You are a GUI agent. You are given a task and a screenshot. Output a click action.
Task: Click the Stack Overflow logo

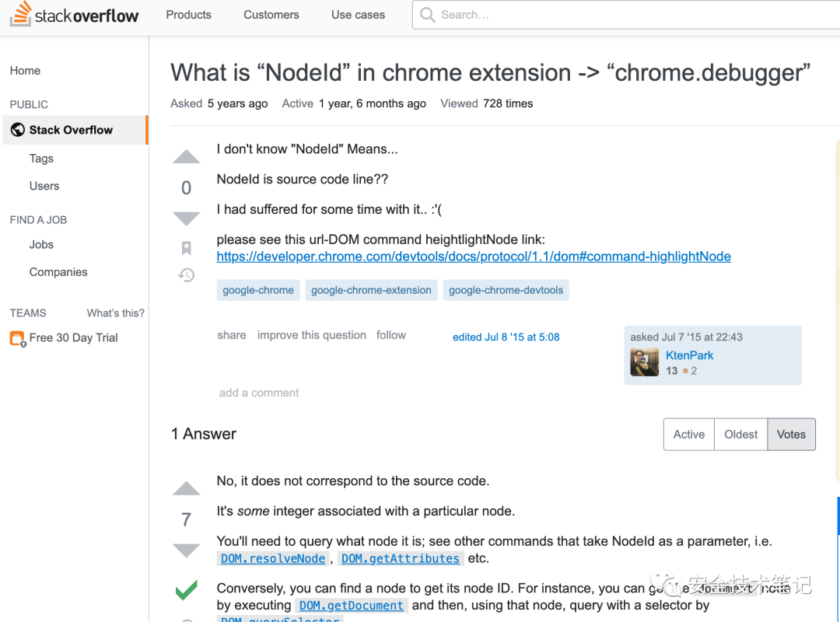(74, 14)
